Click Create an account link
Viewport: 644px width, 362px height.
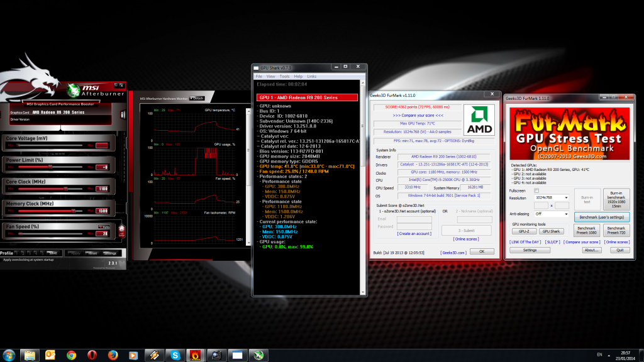point(414,234)
